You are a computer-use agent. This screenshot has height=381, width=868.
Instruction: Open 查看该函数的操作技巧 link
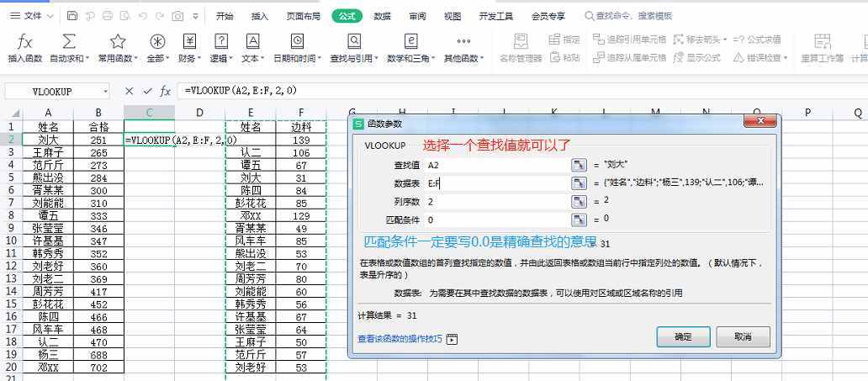(400, 339)
